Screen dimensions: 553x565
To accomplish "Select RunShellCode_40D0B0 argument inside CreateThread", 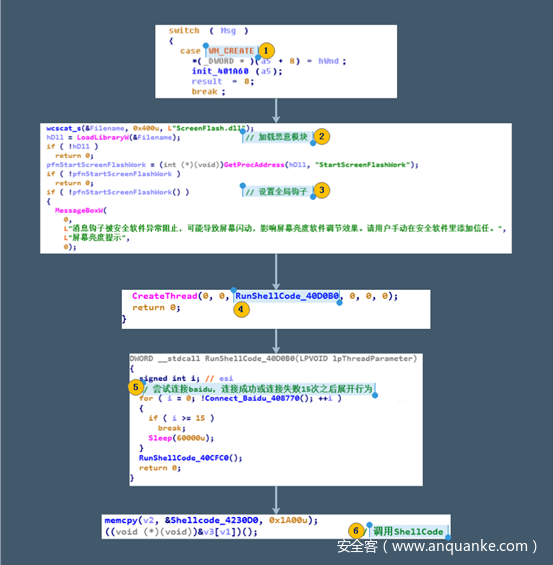I will click(x=287, y=296).
